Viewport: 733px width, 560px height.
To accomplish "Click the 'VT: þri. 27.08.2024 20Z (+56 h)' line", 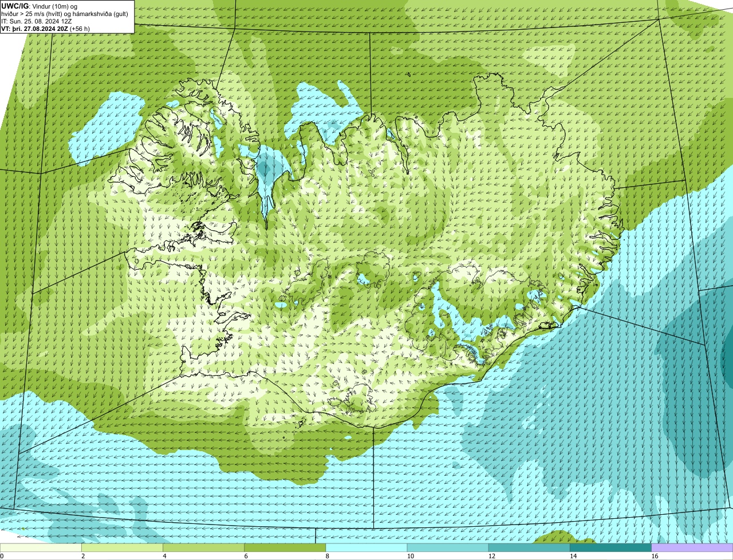I will point(45,28).
